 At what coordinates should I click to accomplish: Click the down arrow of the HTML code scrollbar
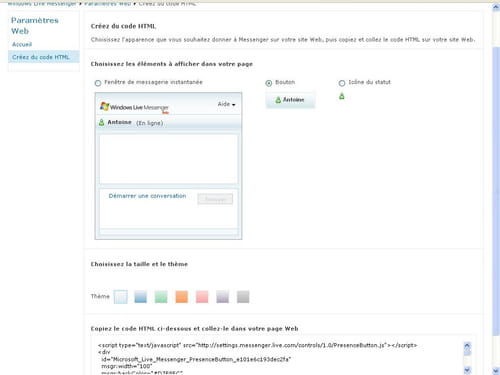click(x=467, y=370)
